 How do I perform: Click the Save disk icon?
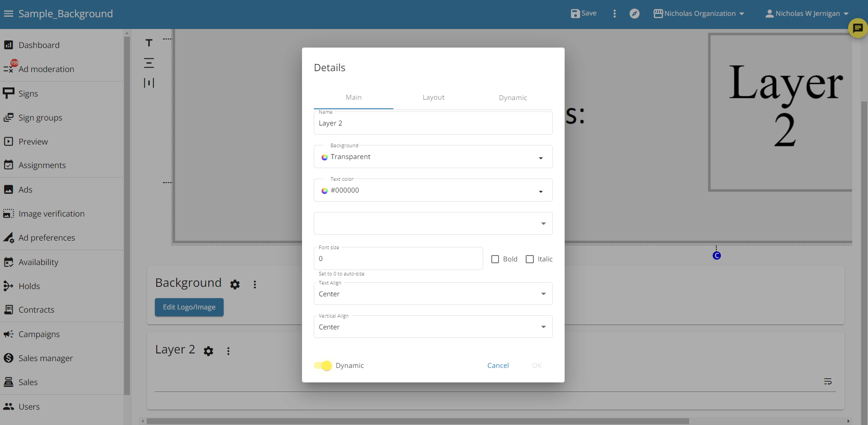(x=575, y=14)
